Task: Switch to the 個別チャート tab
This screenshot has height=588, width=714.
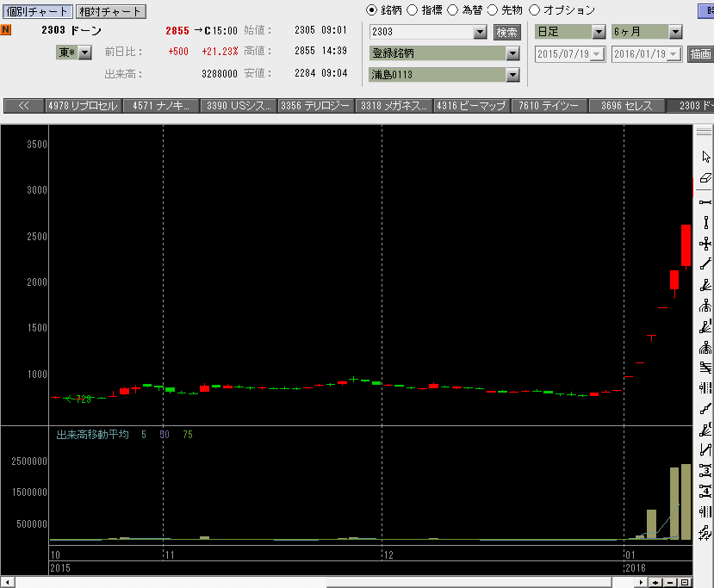Action: [37, 11]
